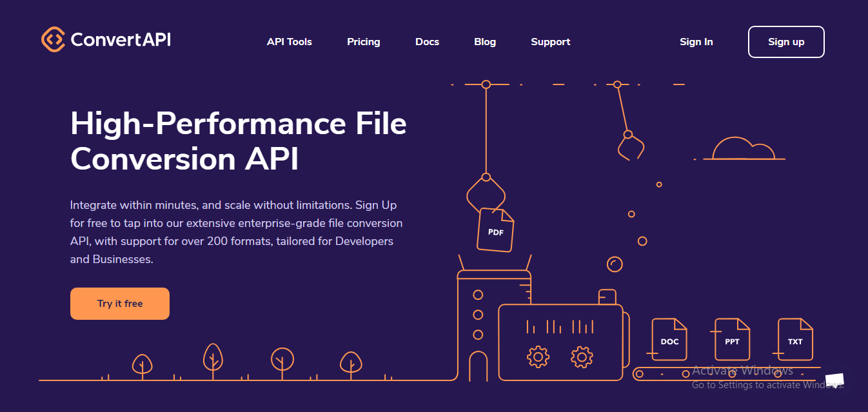This screenshot has height=412, width=868.
Task: Click the PPT file icon
Action: click(x=732, y=339)
